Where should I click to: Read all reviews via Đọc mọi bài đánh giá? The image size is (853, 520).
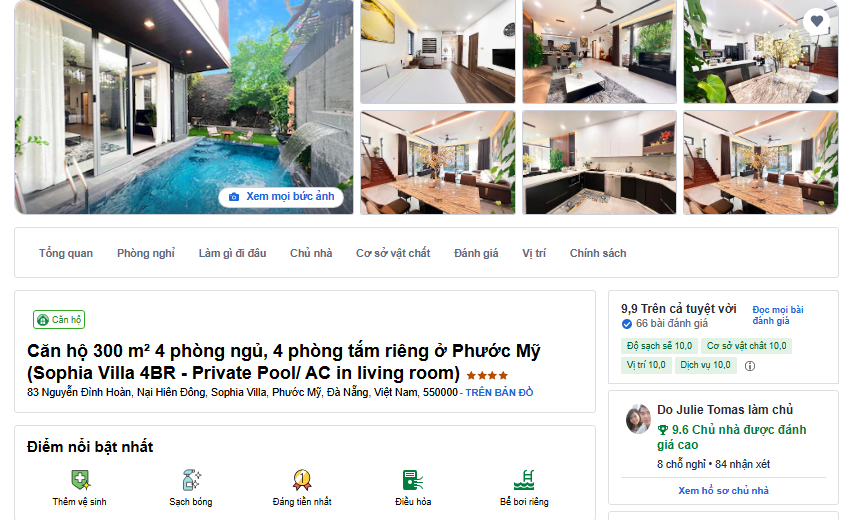(778, 315)
